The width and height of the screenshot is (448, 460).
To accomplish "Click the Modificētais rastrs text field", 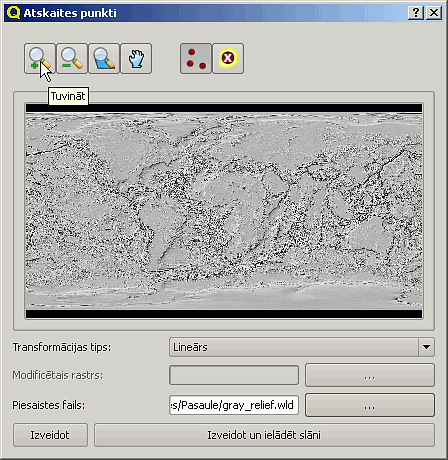I will 234,375.
